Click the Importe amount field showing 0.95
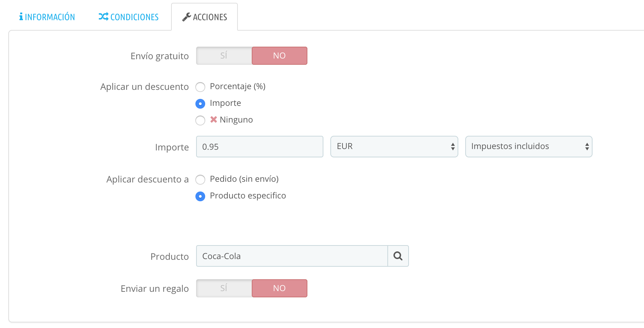The width and height of the screenshot is (644, 328). [x=259, y=147]
